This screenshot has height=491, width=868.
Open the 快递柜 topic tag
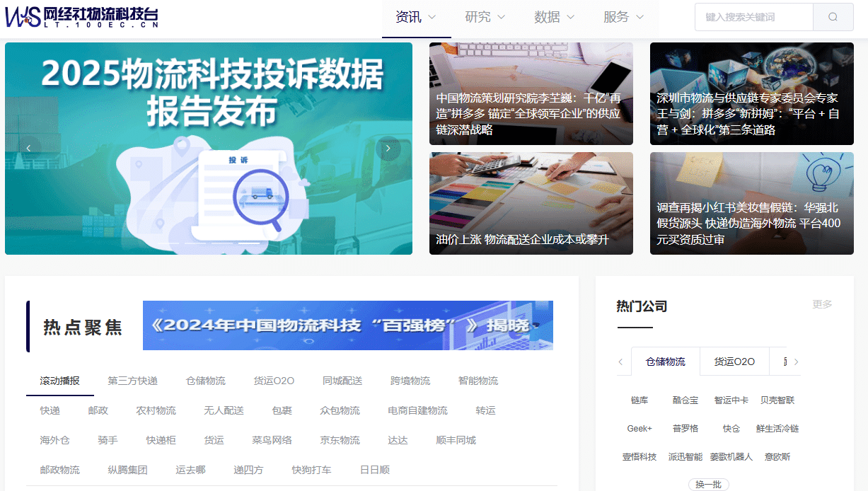(161, 440)
